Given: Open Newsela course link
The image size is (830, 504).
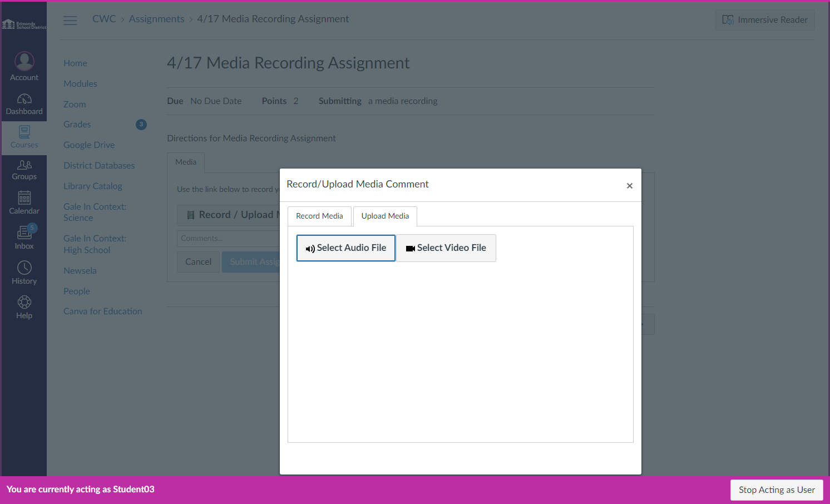Looking at the screenshot, I should 80,271.
